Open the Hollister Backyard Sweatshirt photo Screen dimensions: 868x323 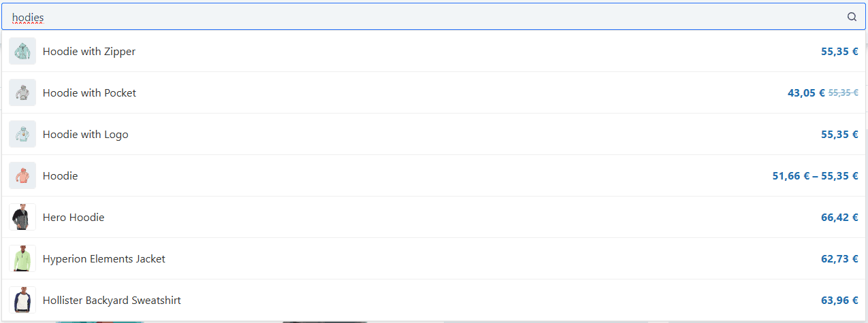[22, 300]
